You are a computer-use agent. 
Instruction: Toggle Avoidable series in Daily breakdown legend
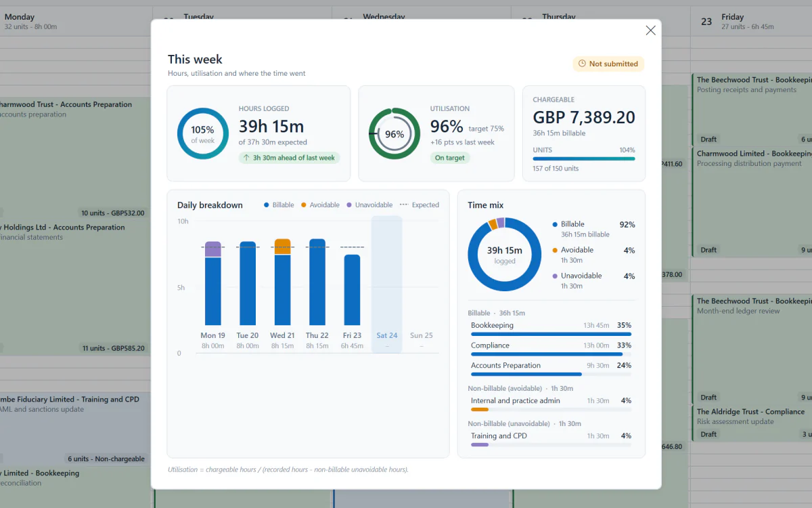click(320, 205)
